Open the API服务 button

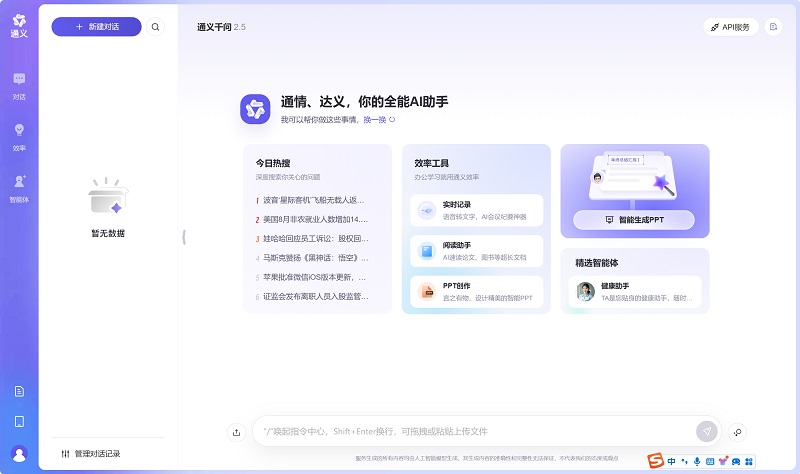(x=731, y=27)
